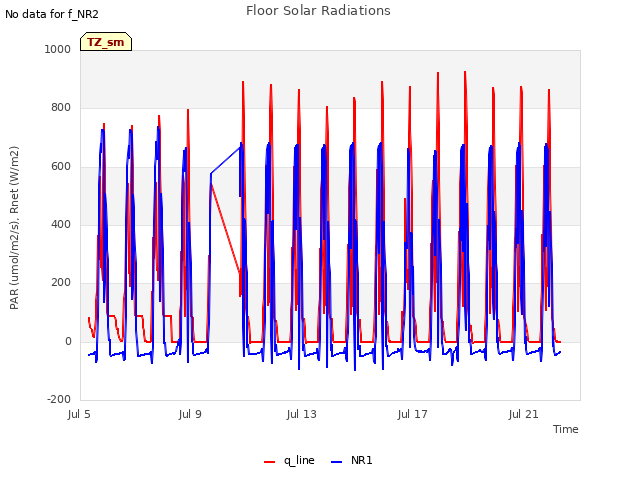Click the 400 y-axis tick label
The width and height of the screenshot is (640, 480).
pyautogui.click(x=61, y=224)
